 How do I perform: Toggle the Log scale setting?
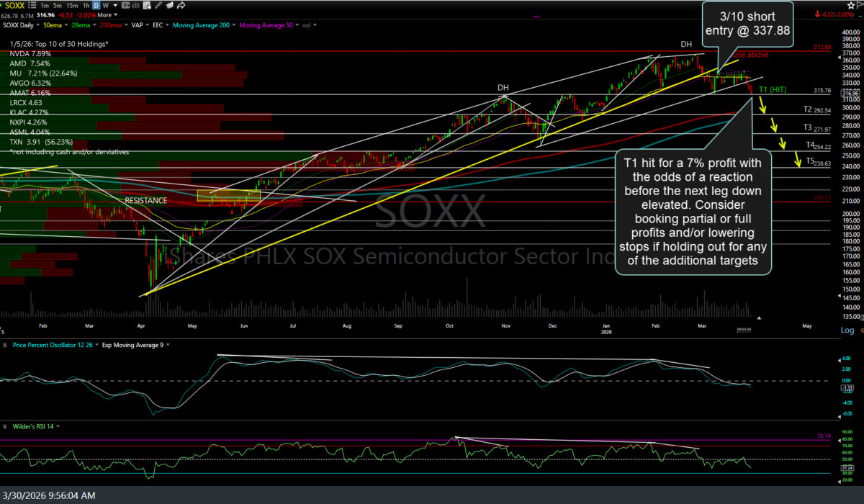pyautogui.click(x=847, y=330)
